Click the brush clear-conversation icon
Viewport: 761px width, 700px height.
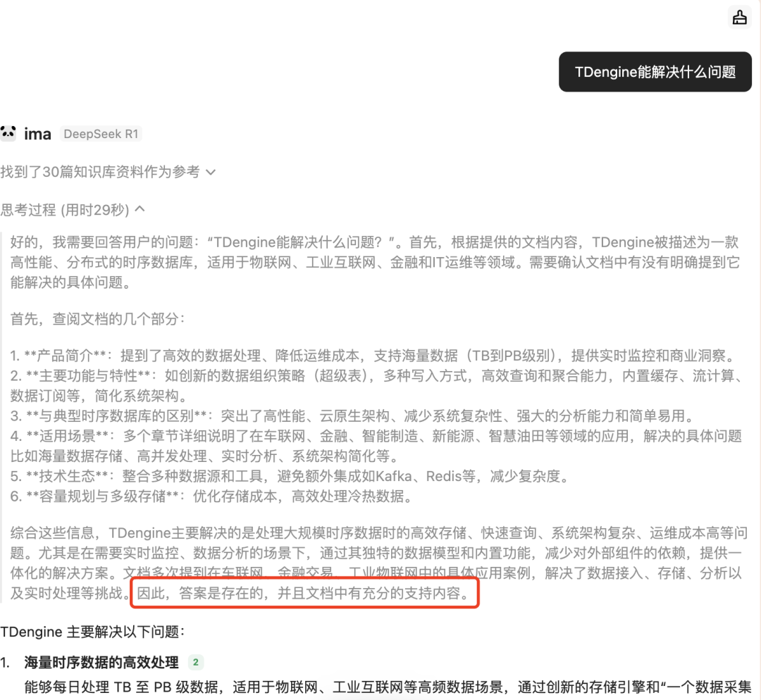click(x=739, y=18)
